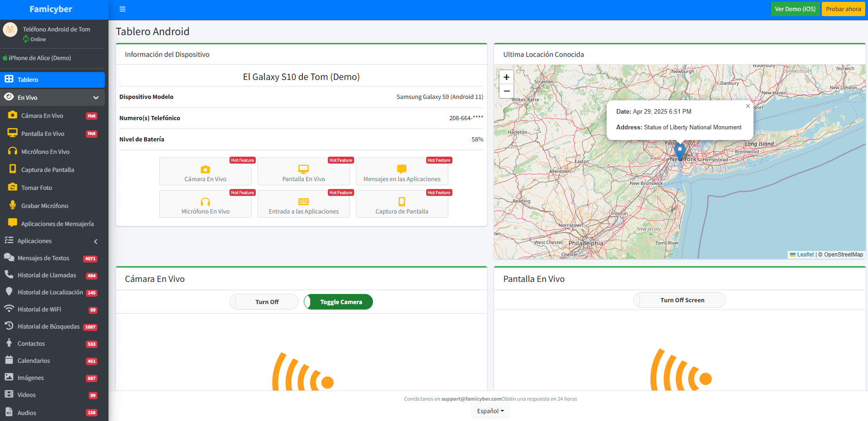The width and height of the screenshot is (868, 421).
Task: Click Captura de Pantalla phone icon in sidebar
Action: point(12,169)
